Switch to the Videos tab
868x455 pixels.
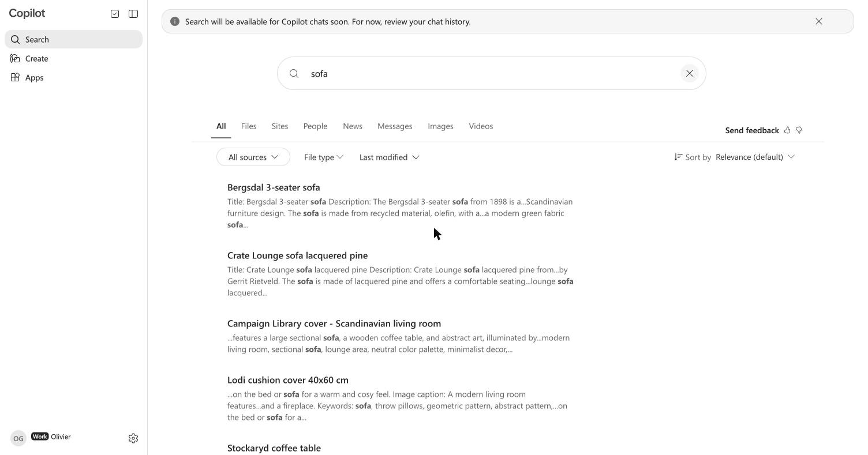[481, 126]
